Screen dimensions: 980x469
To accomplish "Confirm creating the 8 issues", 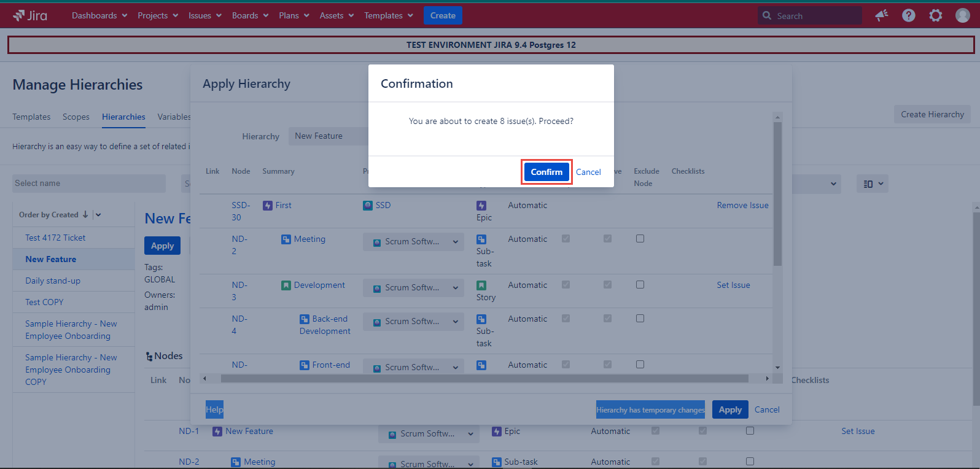I will 546,172.
